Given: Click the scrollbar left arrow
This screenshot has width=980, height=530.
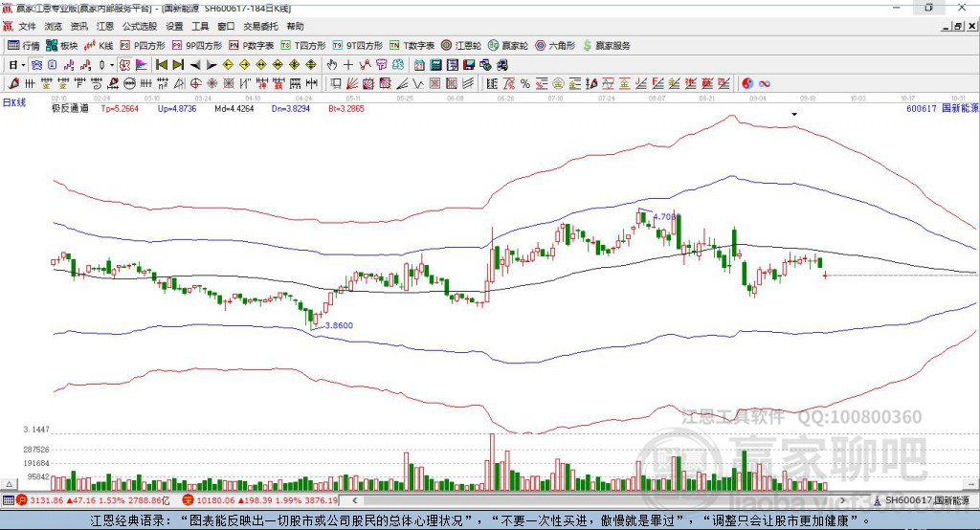Looking at the screenshot, I should pyautogui.click(x=355, y=500).
